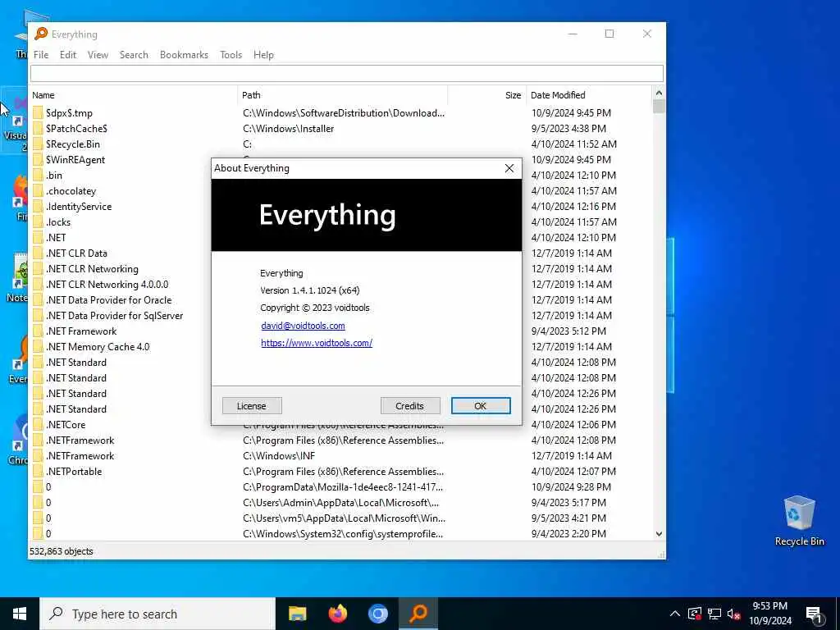Click the 9/5/2023 4:38 PM date cell
Image resolution: width=840 pixels, height=630 pixels.
569,129
